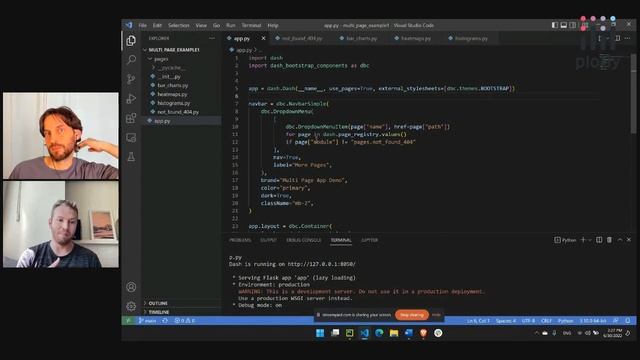
Task: Split the editor to the right
Action: [x=618, y=38]
